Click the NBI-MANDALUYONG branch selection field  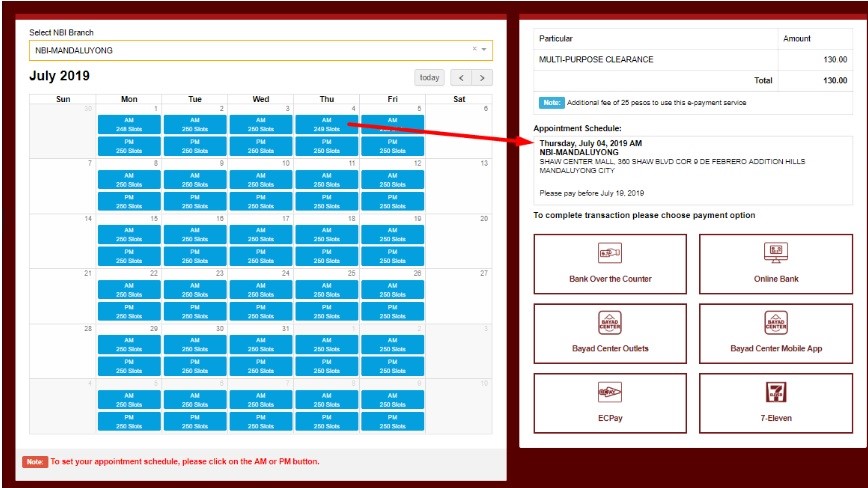(x=261, y=50)
